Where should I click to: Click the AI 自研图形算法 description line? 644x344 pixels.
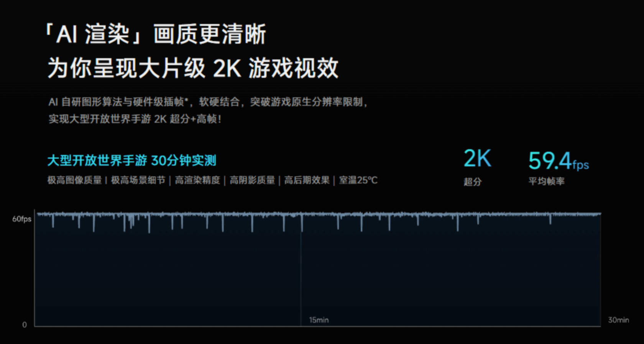click(x=207, y=102)
